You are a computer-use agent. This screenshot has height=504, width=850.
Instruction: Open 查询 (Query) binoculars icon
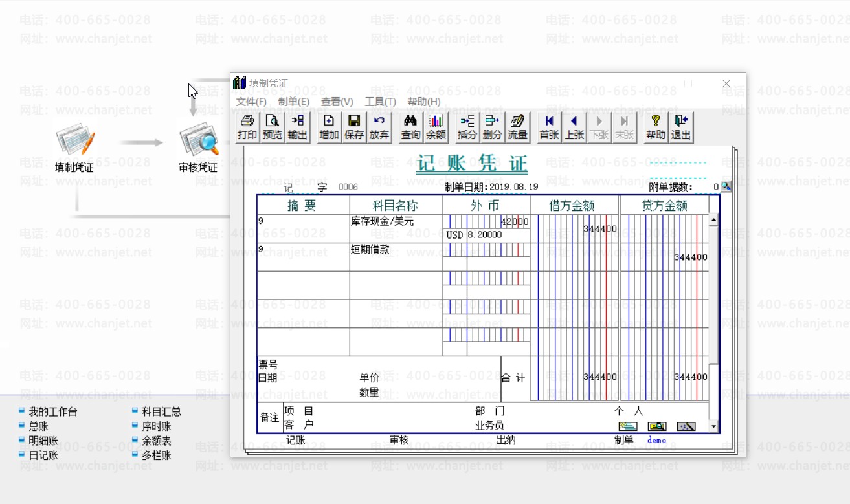410,127
